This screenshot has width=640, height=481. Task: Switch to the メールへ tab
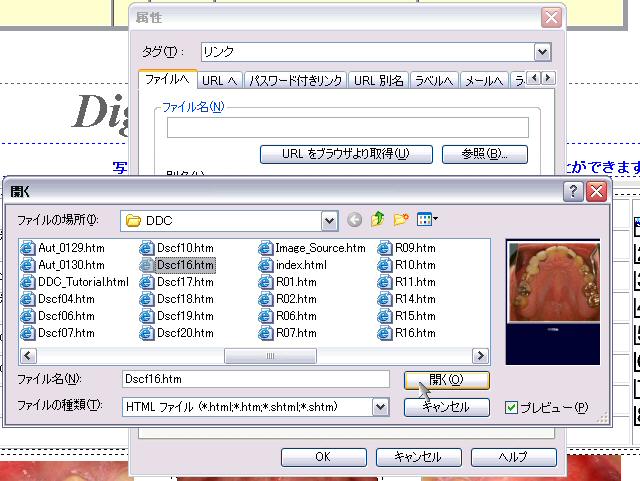point(484,80)
